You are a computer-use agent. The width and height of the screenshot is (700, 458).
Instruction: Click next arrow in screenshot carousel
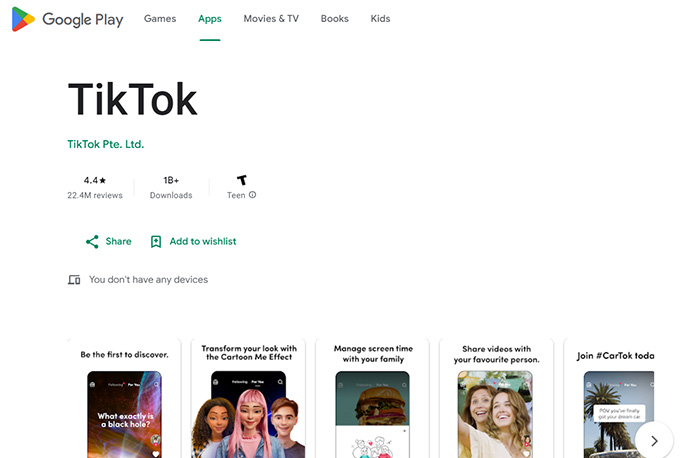coord(654,441)
